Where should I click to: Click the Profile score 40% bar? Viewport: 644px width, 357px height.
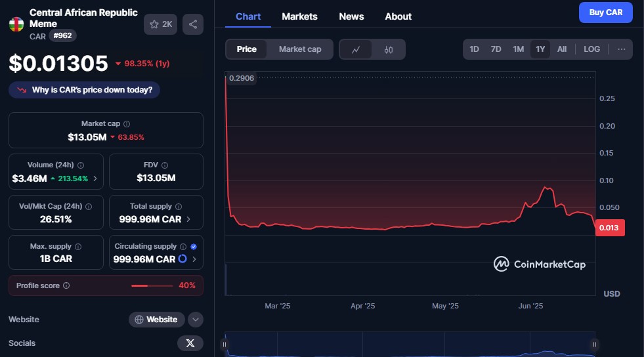152,285
